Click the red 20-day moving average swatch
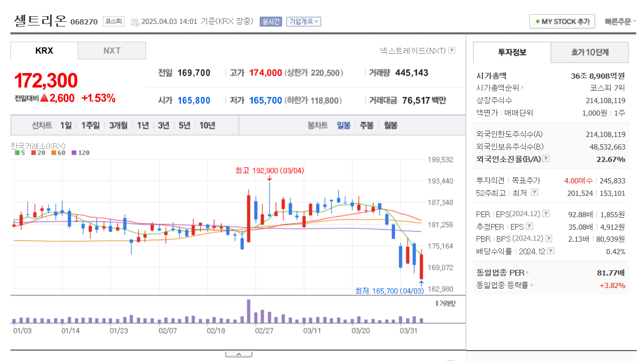The height and width of the screenshot is (361, 644). (33, 153)
